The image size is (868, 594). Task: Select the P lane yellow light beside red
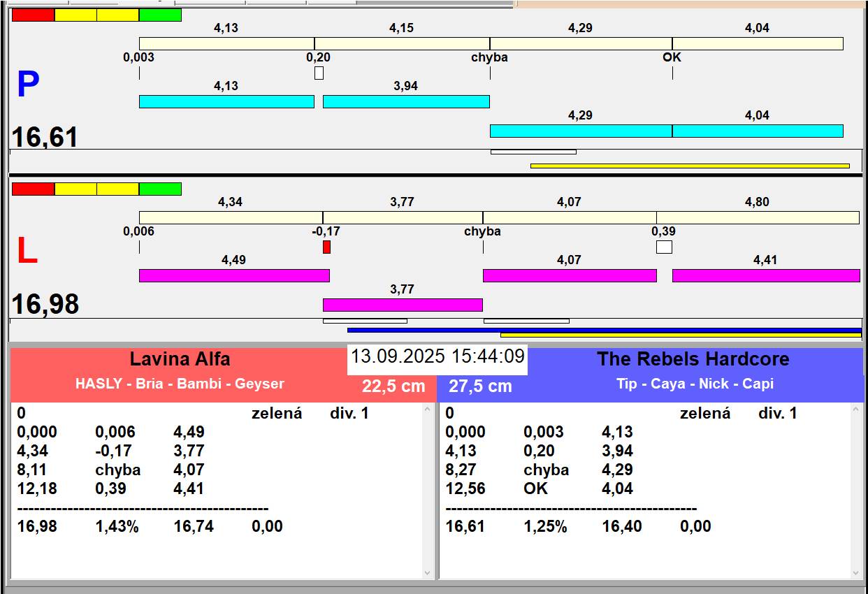pos(75,15)
